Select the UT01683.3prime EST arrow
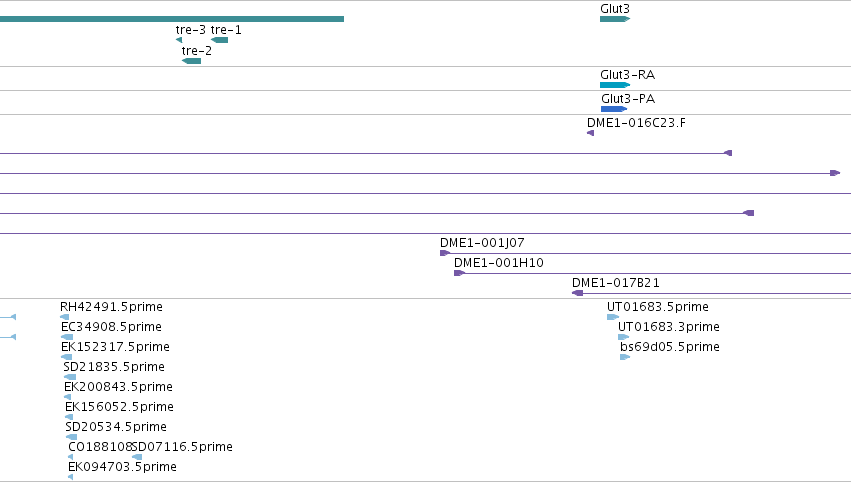Screen dimensions: 851x482 (623, 337)
